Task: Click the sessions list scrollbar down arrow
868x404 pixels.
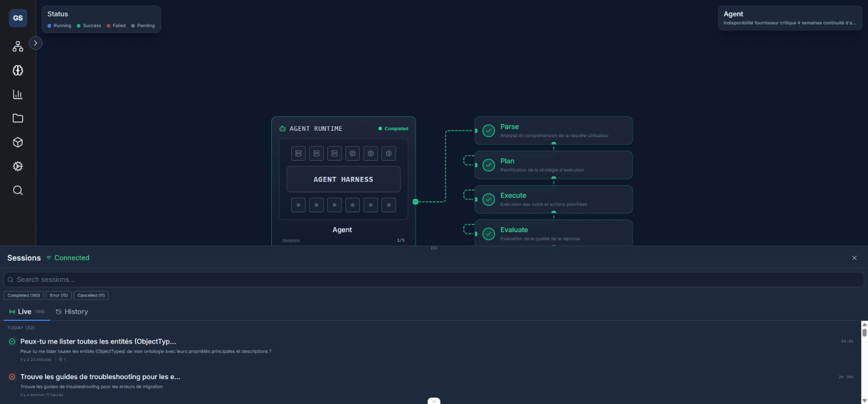Action: coord(864,400)
